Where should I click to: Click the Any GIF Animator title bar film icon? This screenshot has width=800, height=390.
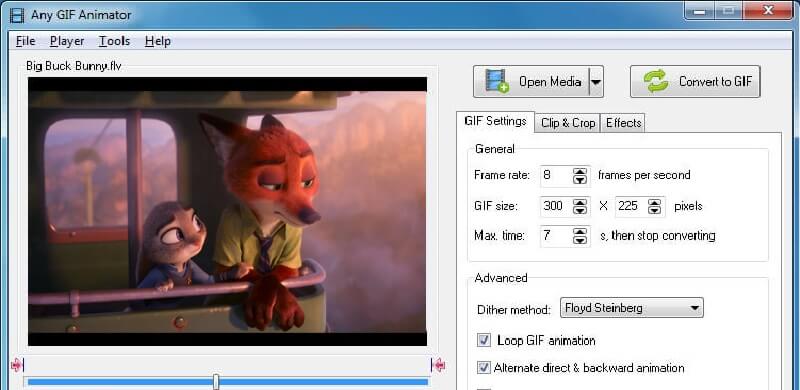pos(17,15)
